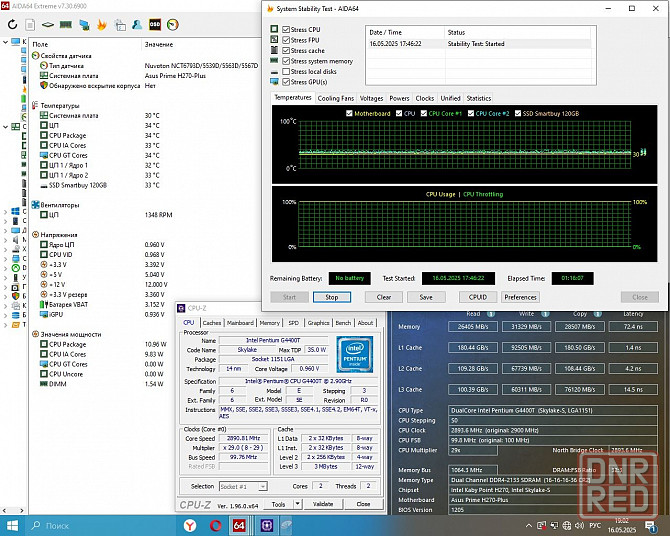Open the OSD panel icon in AIDA64 toolbar
The height and width of the screenshot is (536, 670).
155,25
